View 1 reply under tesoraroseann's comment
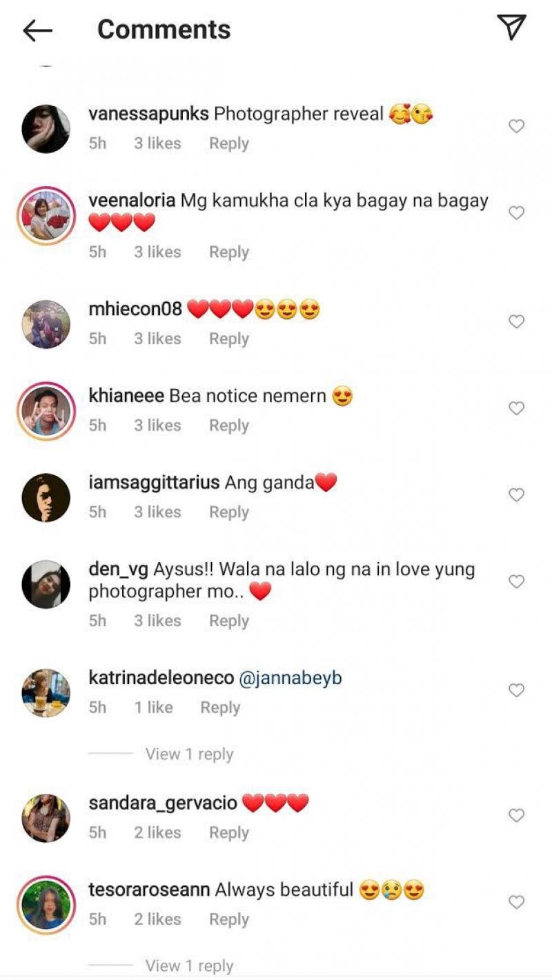The image size is (552, 980). tap(189, 966)
